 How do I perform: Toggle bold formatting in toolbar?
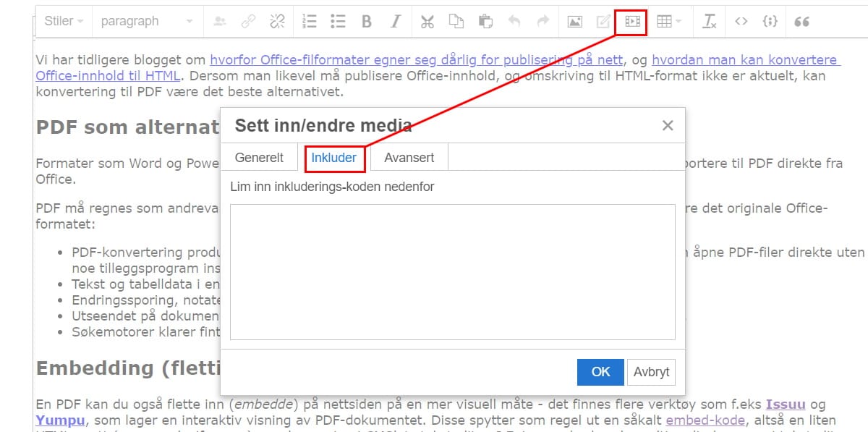pyautogui.click(x=367, y=22)
